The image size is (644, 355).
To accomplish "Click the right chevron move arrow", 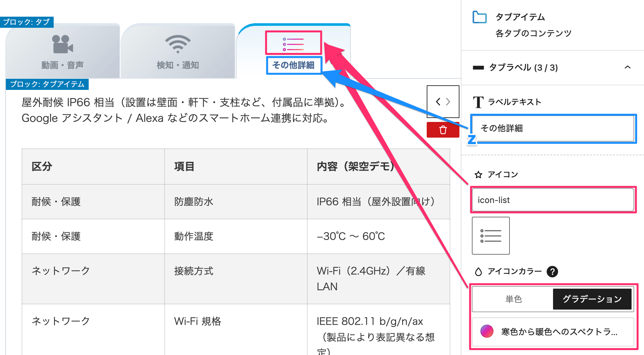I will [448, 102].
